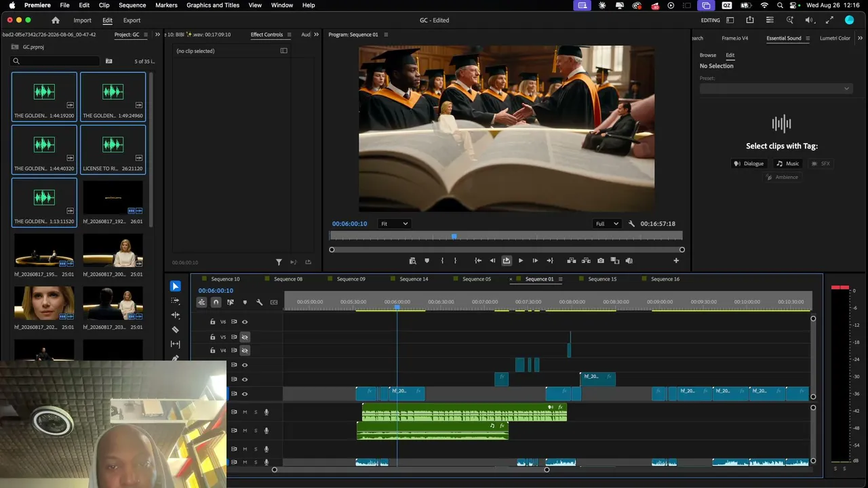Toggle full screen video output icon

point(828,20)
